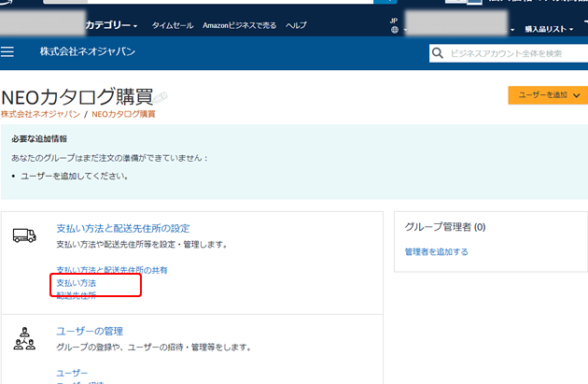
Task: Open the ユーザーの管理 heading link
Action: coord(90,331)
